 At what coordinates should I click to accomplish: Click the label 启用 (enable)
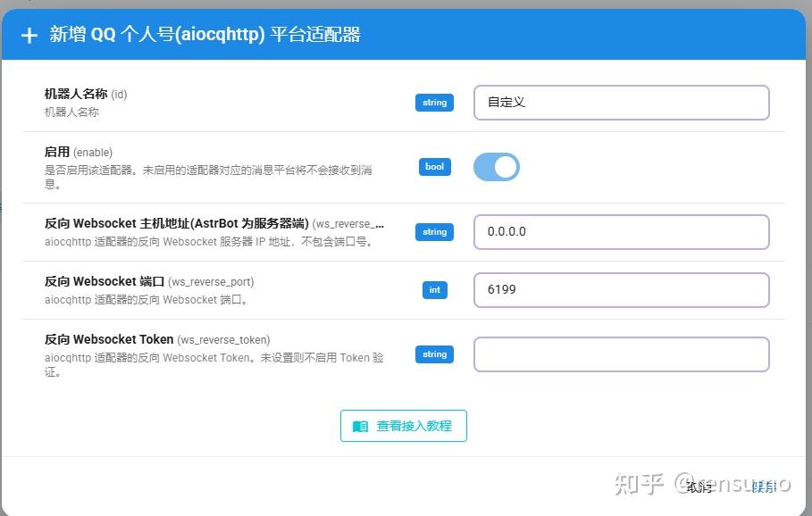[79, 152]
